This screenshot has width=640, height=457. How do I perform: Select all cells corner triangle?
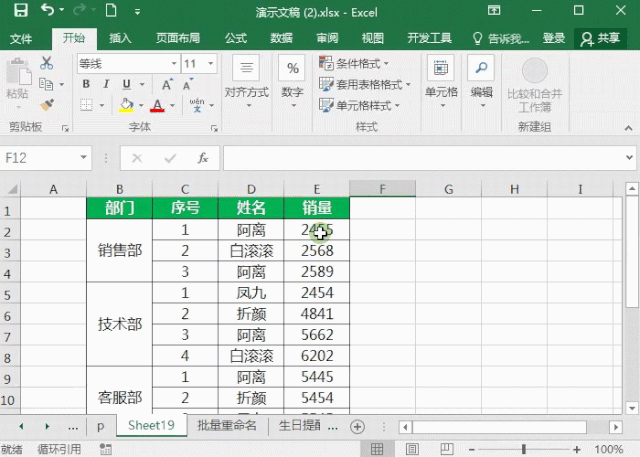click(12, 189)
